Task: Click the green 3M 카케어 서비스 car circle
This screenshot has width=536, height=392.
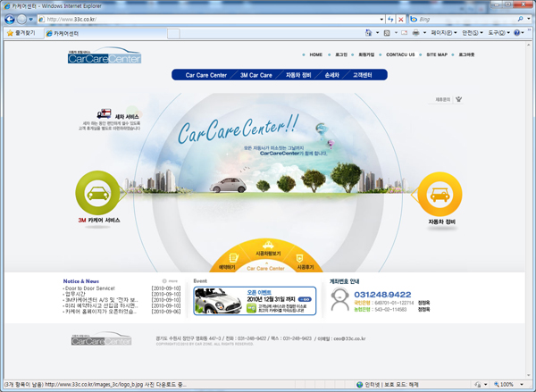Action: pyautogui.click(x=97, y=193)
